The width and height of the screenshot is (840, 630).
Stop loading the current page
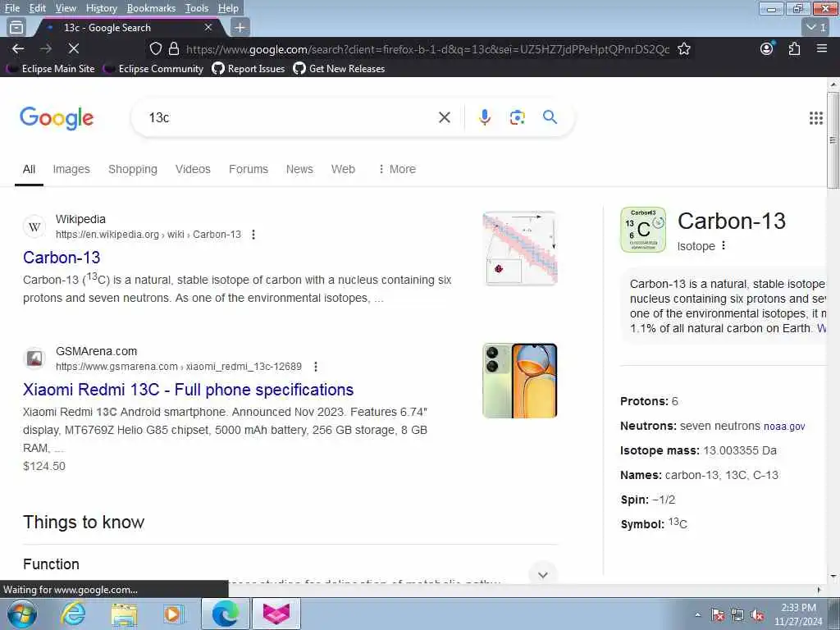pyautogui.click(x=73, y=48)
